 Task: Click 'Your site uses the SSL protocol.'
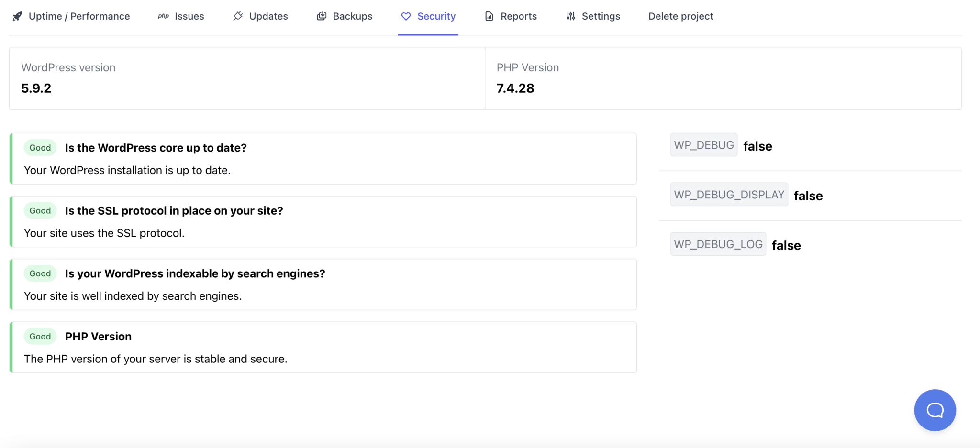pos(104,233)
